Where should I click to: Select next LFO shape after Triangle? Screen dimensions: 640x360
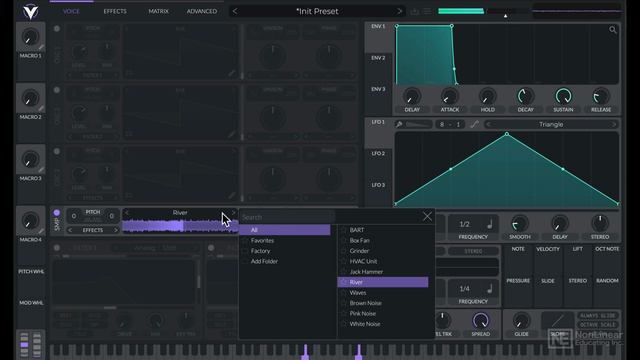[613, 124]
